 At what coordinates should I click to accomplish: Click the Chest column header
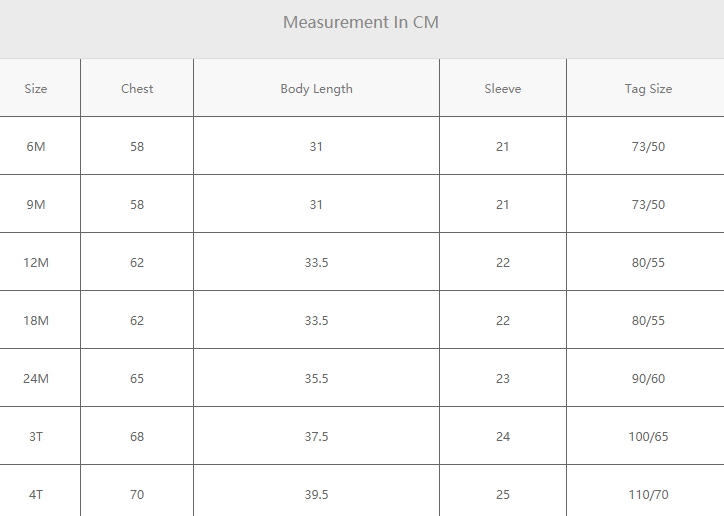pos(137,88)
